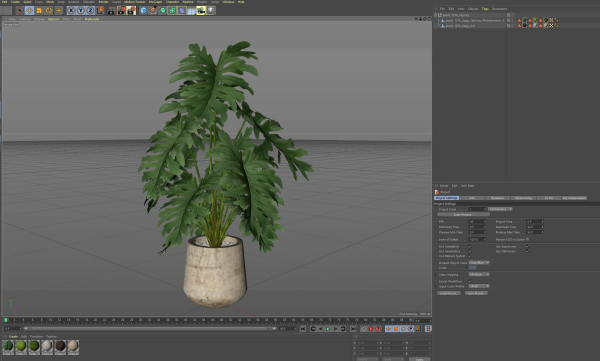Toggle the Z axis lock
The image size is (600, 361).
pos(90,11)
